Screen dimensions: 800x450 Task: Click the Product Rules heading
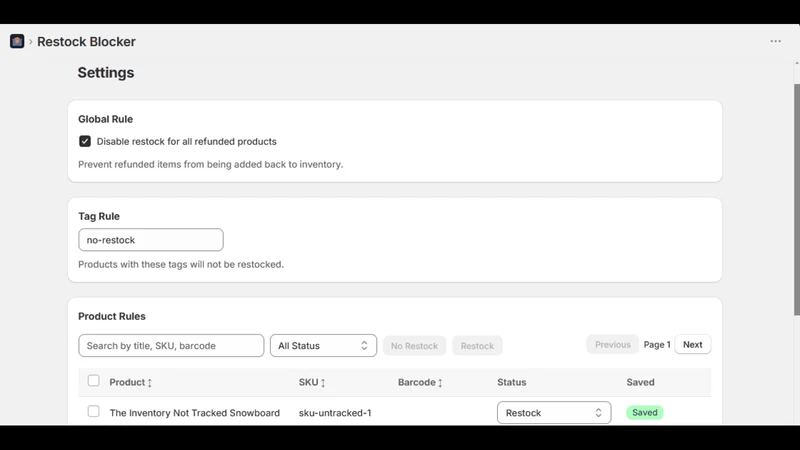pos(112,316)
